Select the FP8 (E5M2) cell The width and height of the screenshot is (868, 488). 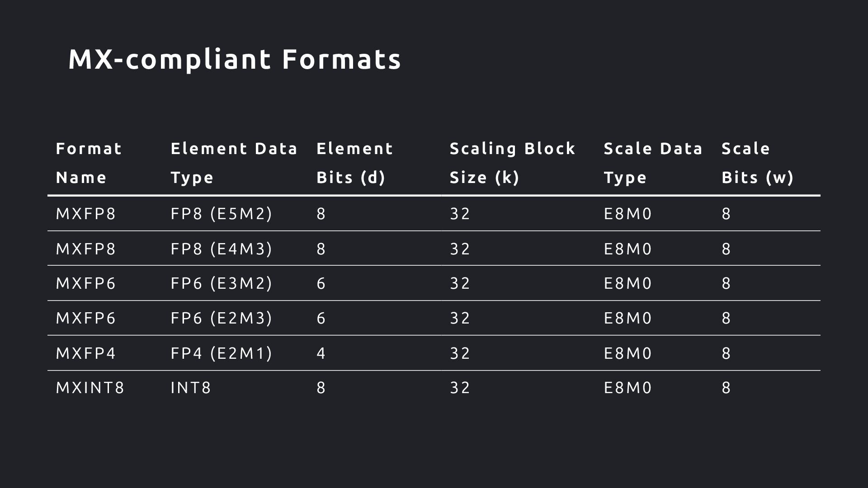pyautogui.click(x=222, y=213)
